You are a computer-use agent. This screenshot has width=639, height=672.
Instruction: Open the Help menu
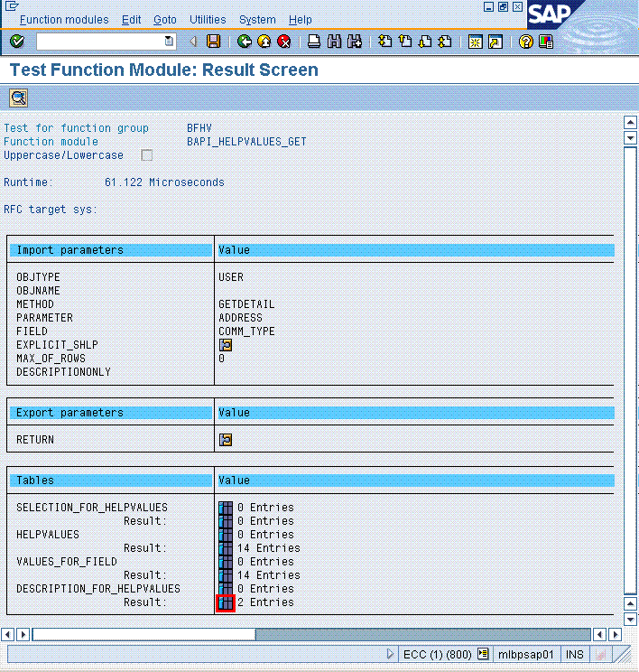tap(301, 20)
